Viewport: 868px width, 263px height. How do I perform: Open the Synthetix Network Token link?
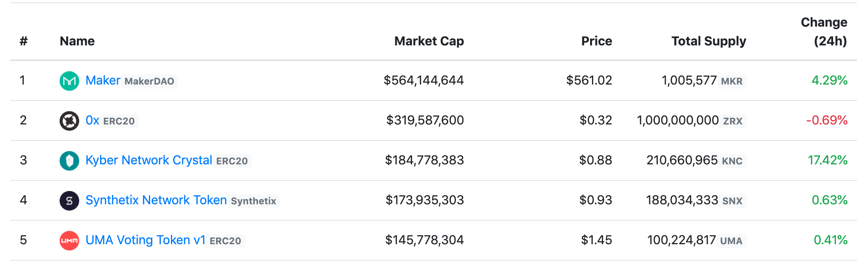pyautogui.click(x=156, y=200)
